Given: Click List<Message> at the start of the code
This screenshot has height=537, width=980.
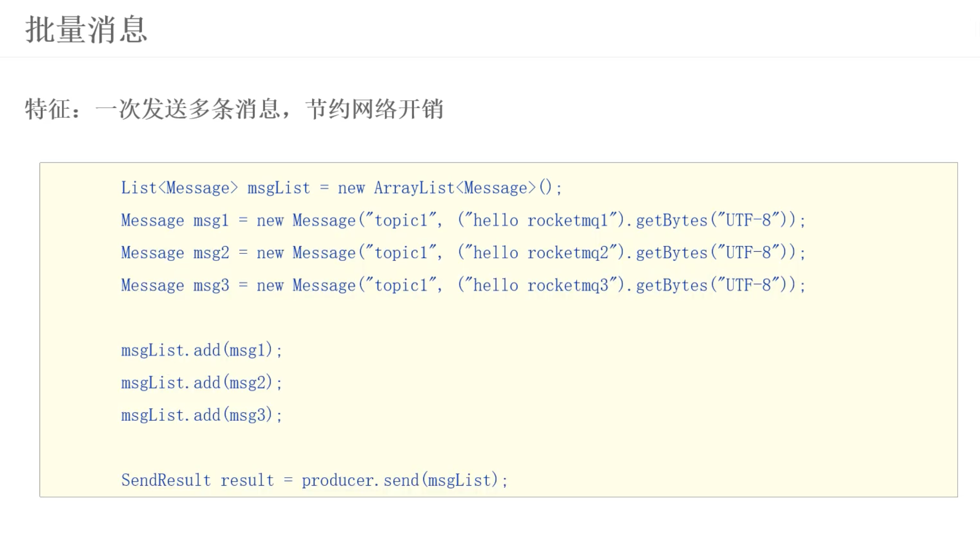Looking at the screenshot, I should (x=179, y=188).
